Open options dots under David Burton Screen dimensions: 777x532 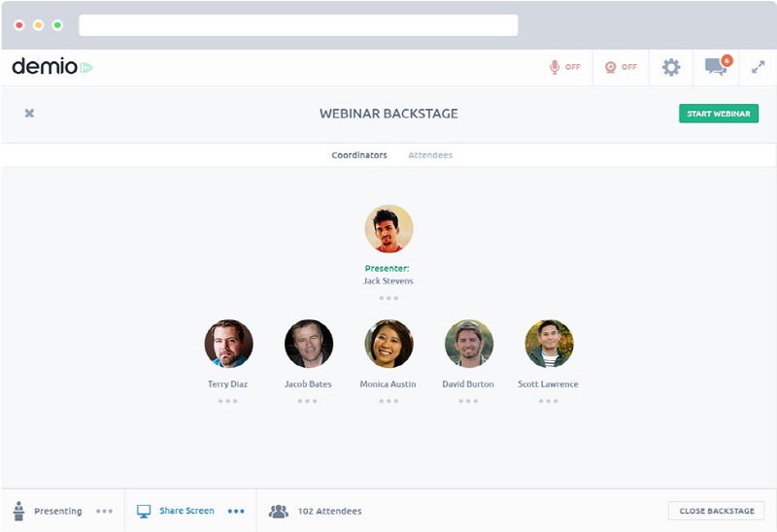point(468,401)
